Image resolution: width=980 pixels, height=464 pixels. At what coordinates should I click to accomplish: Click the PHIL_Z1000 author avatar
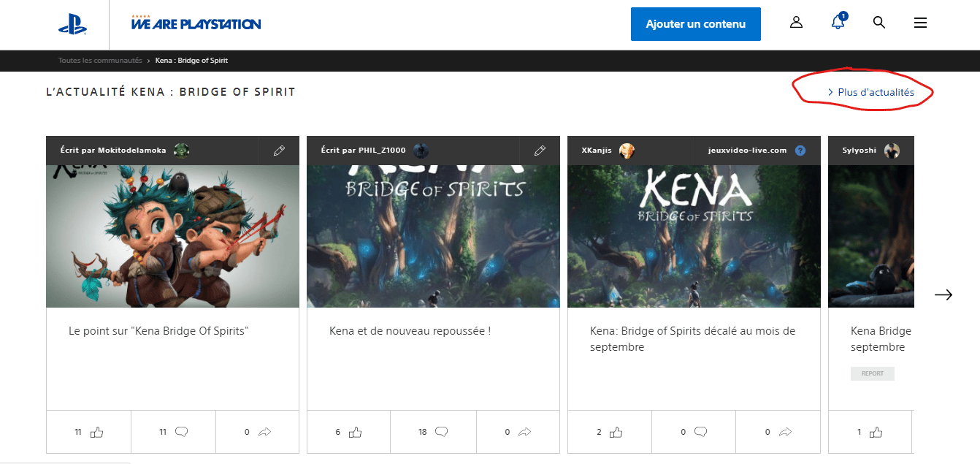pyautogui.click(x=421, y=151)
